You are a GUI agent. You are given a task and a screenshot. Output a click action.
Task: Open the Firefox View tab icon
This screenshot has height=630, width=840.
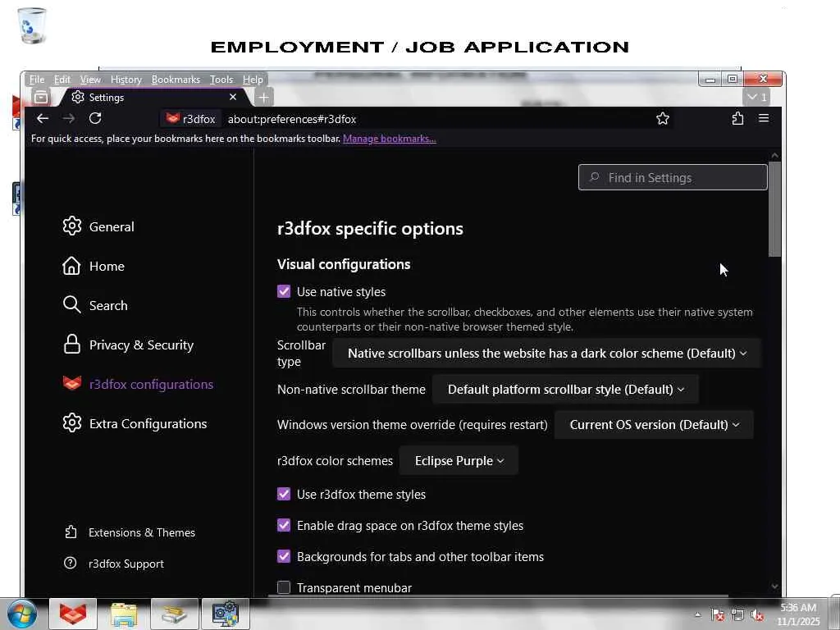41,98
